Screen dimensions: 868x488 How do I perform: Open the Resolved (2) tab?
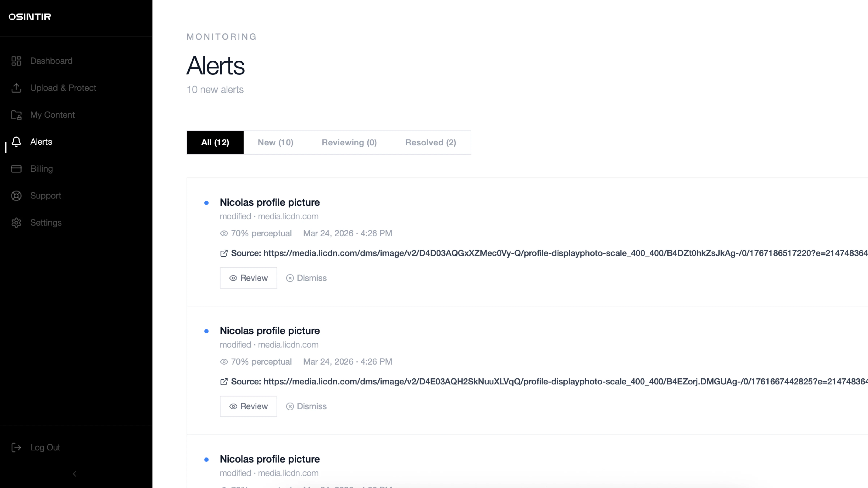click(x=430, y=142)
